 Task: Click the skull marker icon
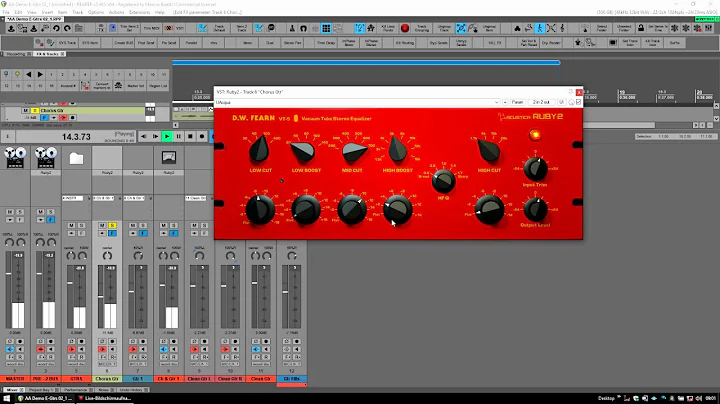[x=118, y=85]
